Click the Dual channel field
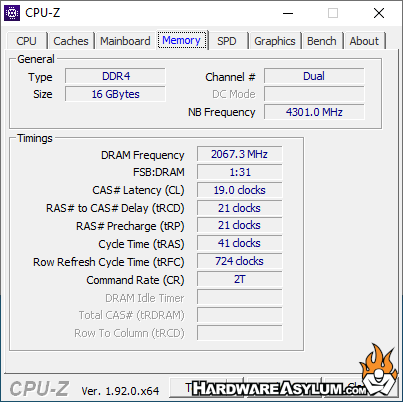This screenshot has width=403, height=402. pyautogui.click(x=314, y=76)
